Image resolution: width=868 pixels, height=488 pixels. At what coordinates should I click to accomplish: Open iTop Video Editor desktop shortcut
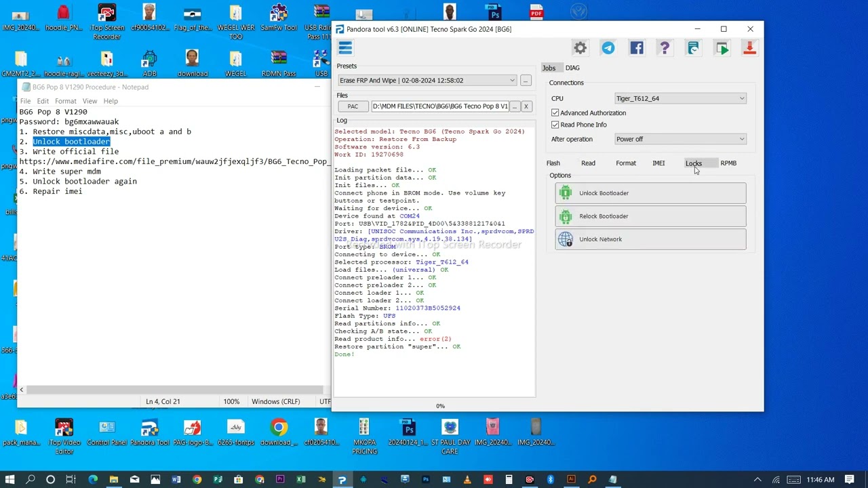(x=64, y=436)
